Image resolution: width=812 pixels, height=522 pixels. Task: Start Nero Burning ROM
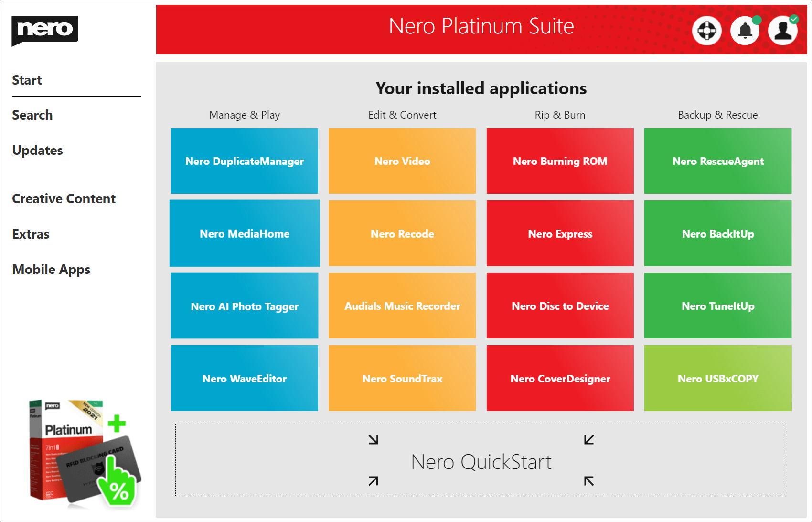tap(560, 161)
